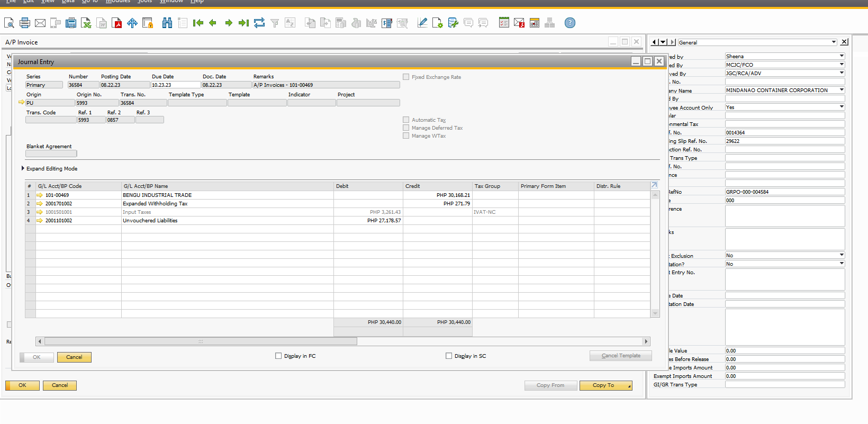Click Cancel in the A/P Invoice window
This screenshot has width=868, height=424.
60,385
